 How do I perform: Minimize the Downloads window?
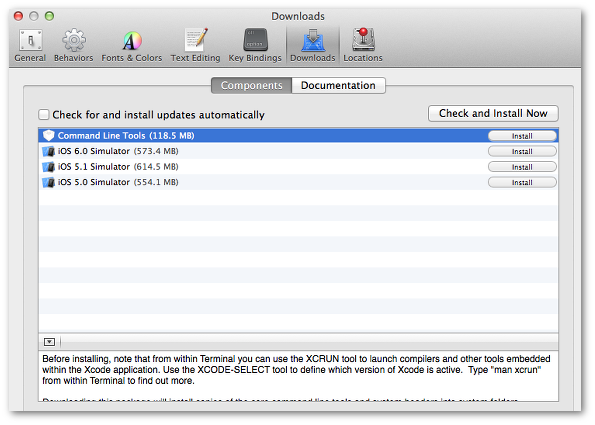[34, 16]
